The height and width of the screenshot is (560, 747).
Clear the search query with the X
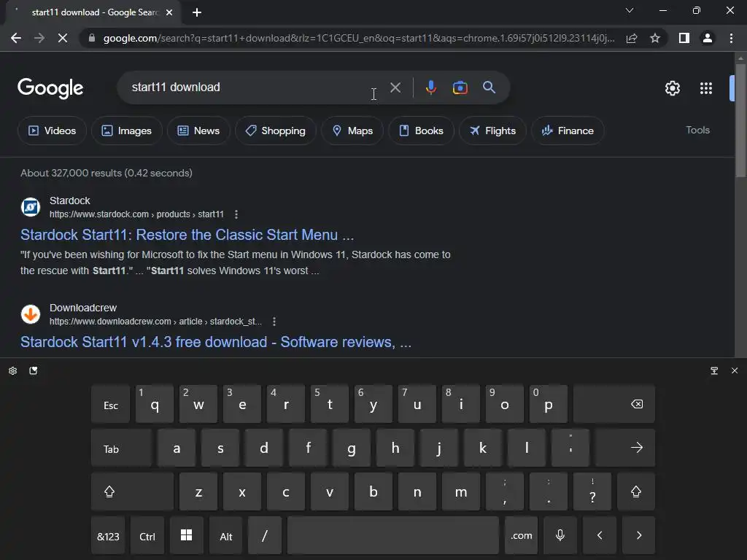[x=395, y=87]
